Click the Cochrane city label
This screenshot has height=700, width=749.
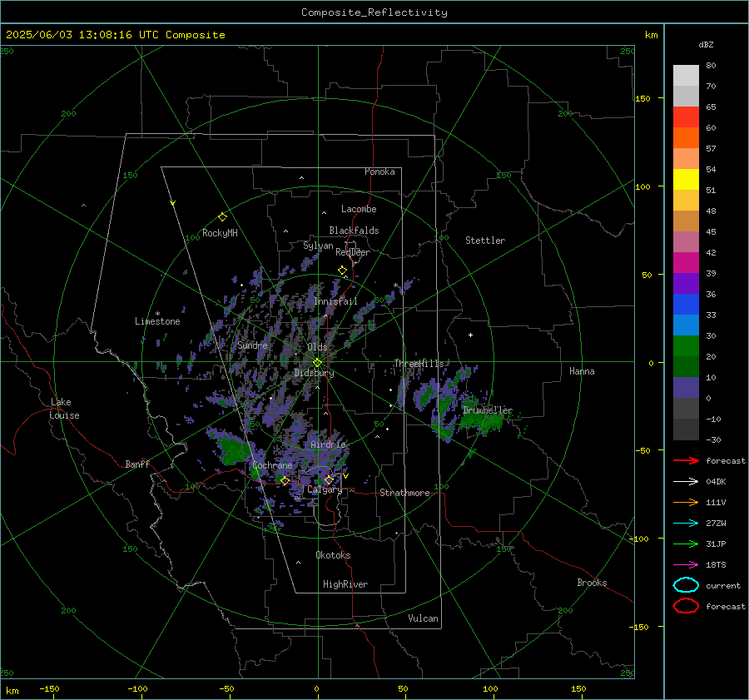[272, 465]
